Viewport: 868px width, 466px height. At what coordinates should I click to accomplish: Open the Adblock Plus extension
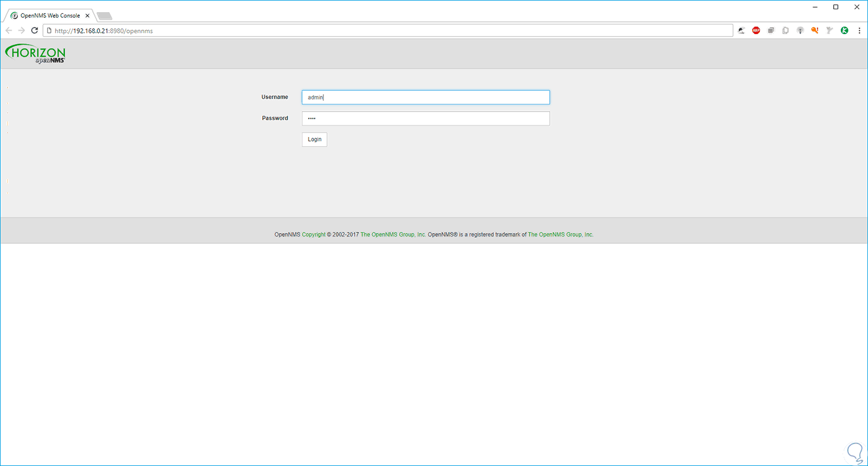point(756,31)
